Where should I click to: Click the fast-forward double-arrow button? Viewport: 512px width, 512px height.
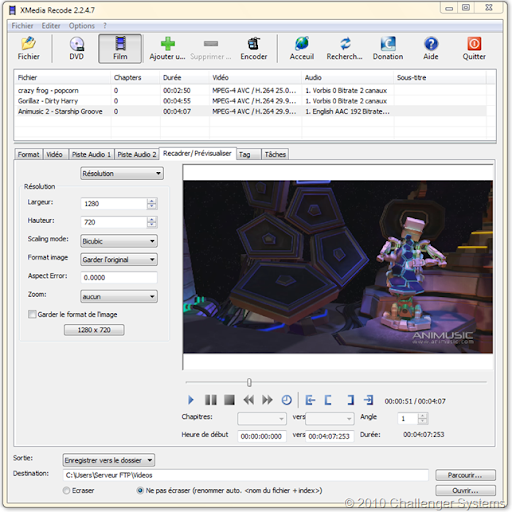click(267, 400)
